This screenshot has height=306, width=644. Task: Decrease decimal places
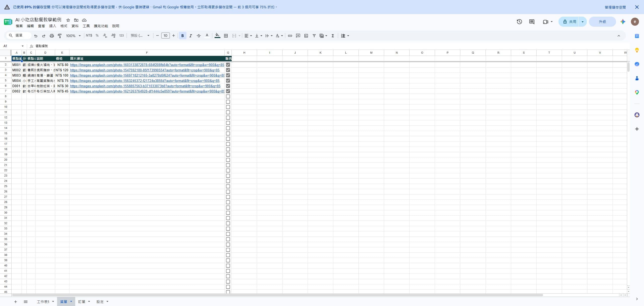[105, 36]
